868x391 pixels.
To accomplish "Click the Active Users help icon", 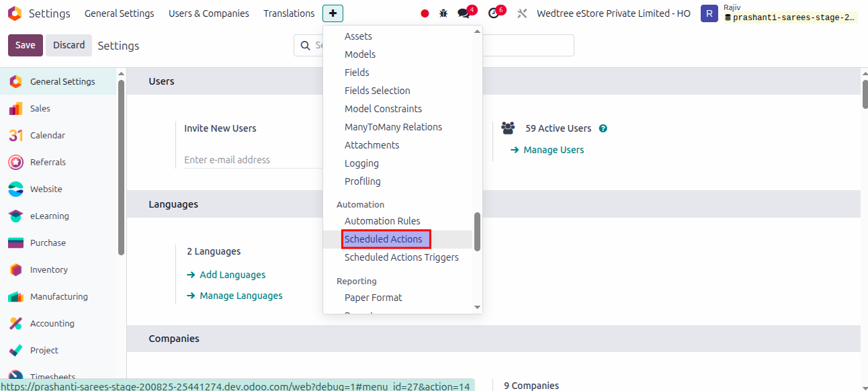I will (x=603, y=128).
